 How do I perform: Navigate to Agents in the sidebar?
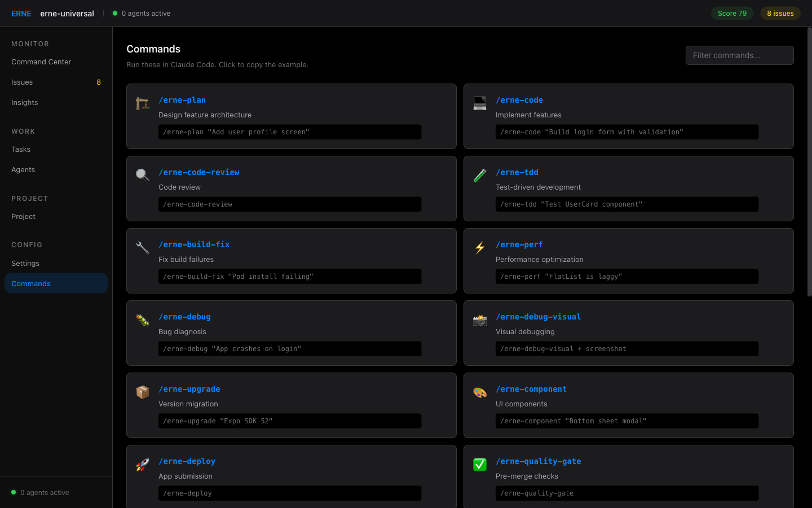coord(23,170)
